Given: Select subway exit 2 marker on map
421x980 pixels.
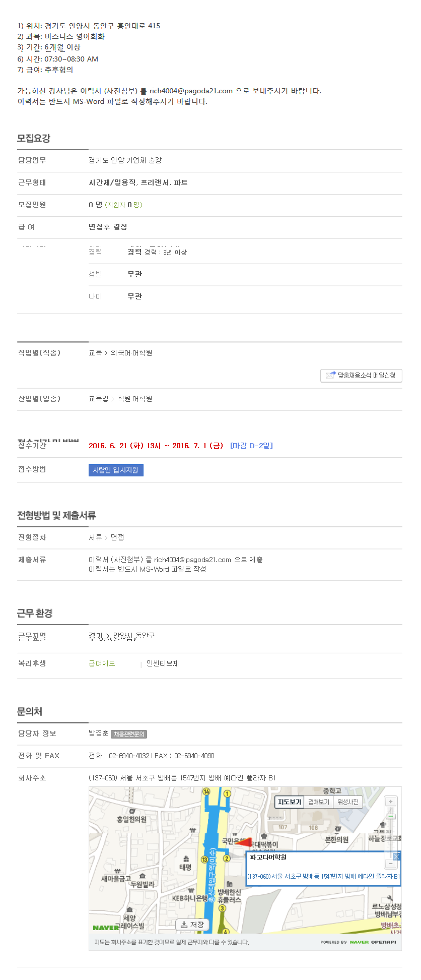Looking at the screenshot, I should [x=227, y=859].
